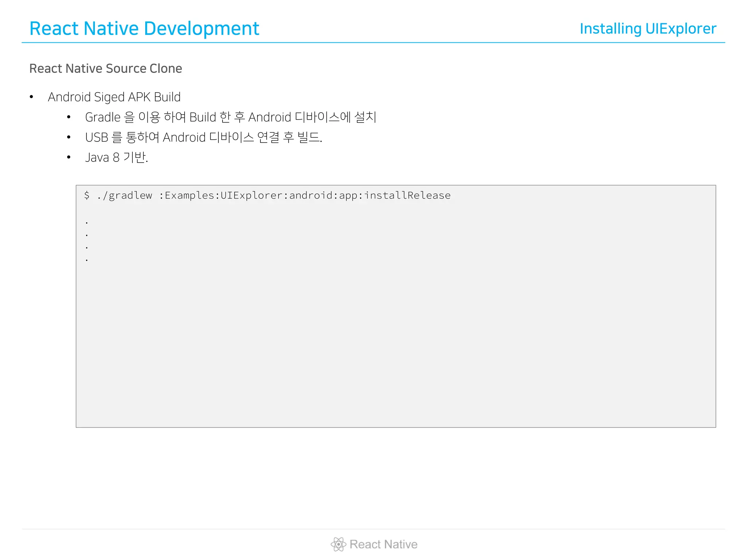Viewport: 747px width, 560px height.
Task: Click the Gradle 을 이용 하여 Build line
Action: click(x=231, y=117)
